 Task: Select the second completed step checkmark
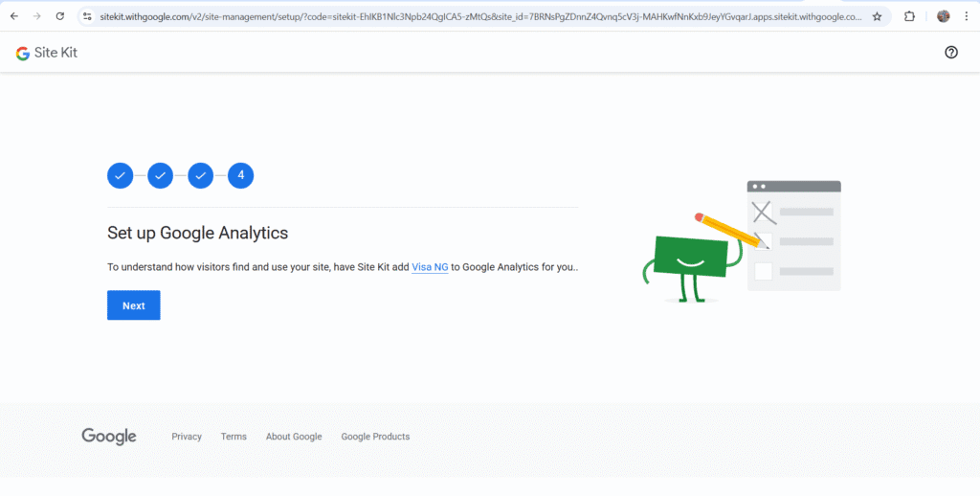point(160,176)
